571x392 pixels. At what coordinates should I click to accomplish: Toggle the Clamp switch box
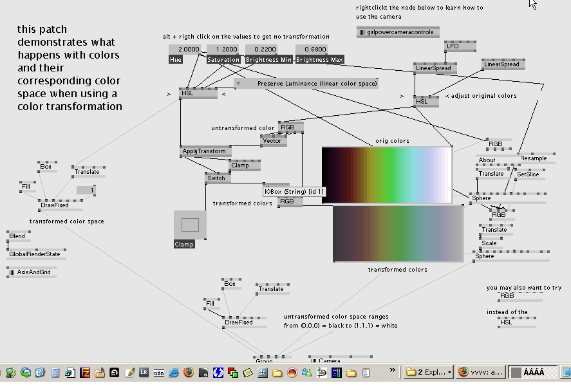pyautogui.click(x=190, y=225)
